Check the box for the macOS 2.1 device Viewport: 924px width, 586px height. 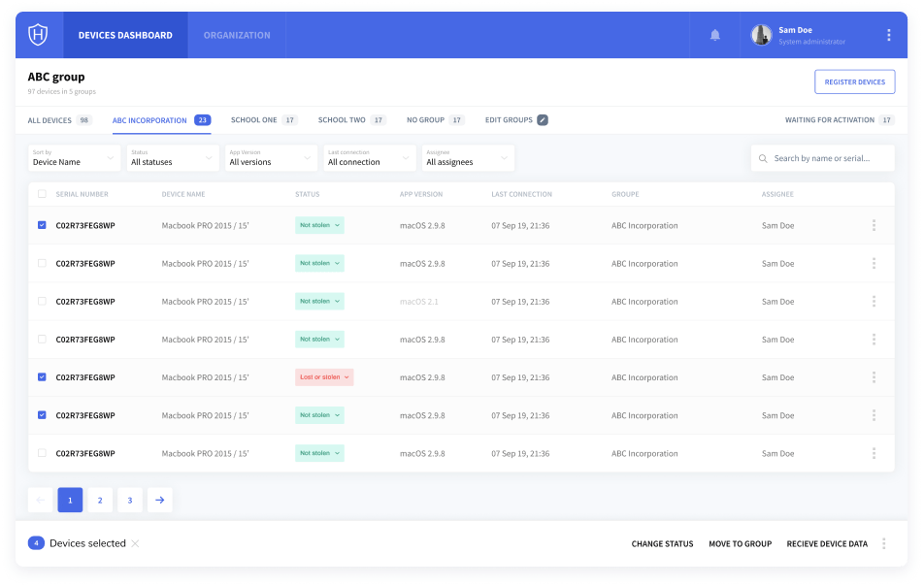click(x=42, y=301)
